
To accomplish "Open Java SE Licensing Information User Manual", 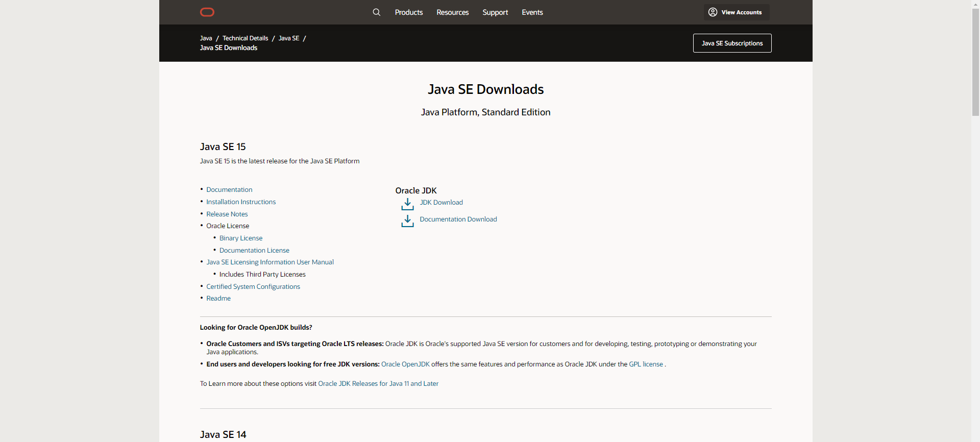I will (x=270, y=262).
